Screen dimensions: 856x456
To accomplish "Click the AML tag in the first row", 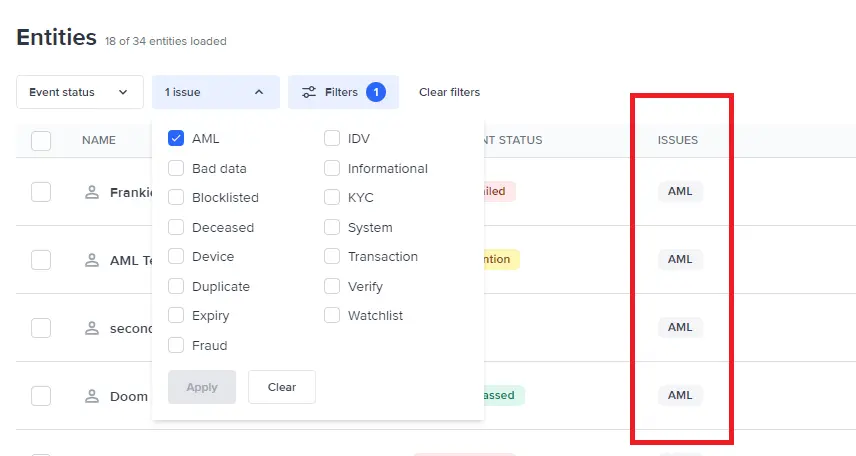I will tap(680, 191).
